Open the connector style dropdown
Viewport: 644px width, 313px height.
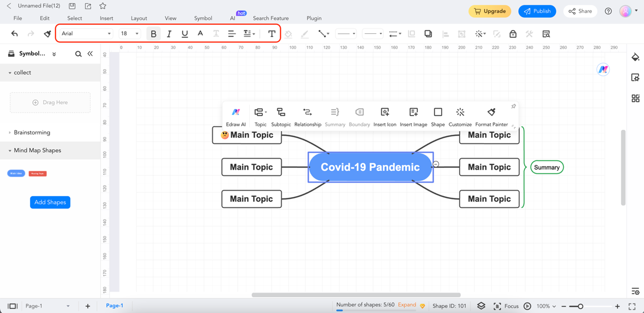point(324,34)
